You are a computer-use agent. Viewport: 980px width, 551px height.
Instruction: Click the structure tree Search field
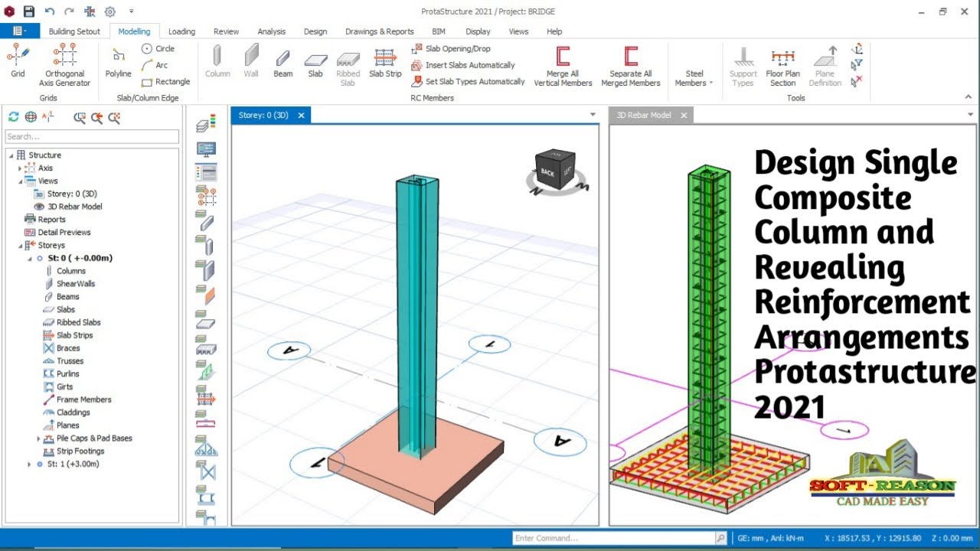tap(92, 136)
